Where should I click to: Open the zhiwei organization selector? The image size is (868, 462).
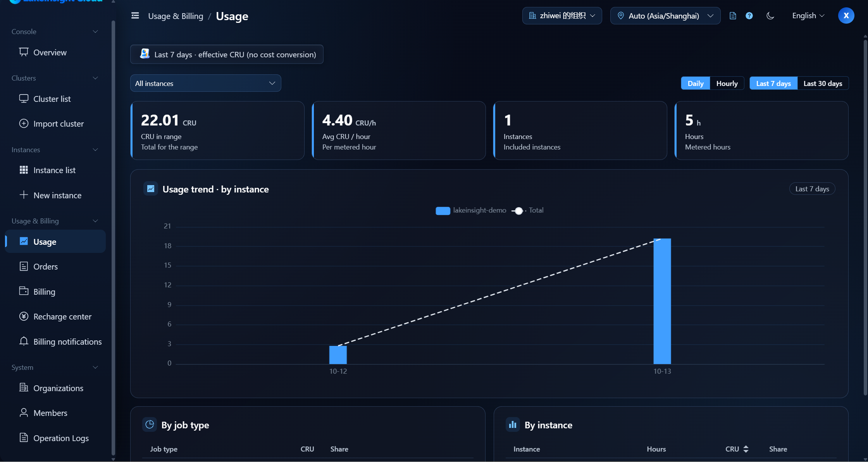[x=562, y=15]
